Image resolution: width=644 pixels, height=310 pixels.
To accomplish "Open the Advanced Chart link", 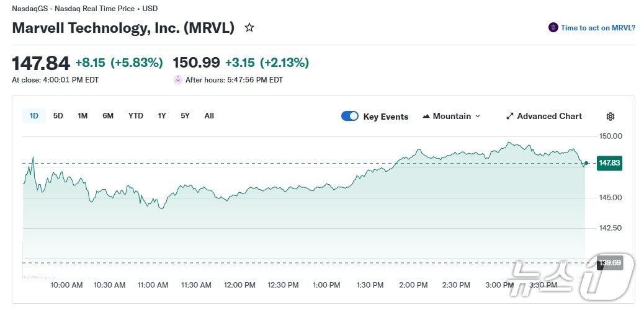I will [x=549, y=117].
